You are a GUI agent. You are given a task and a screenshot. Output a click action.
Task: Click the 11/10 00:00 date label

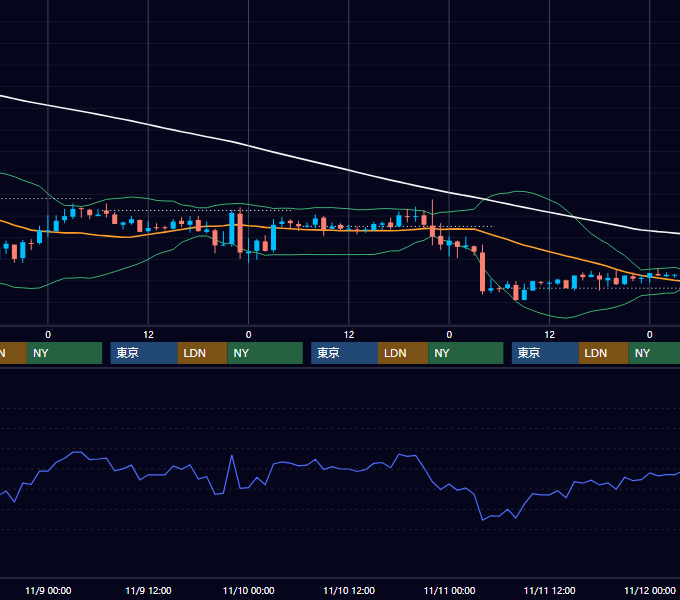point(248,590)
